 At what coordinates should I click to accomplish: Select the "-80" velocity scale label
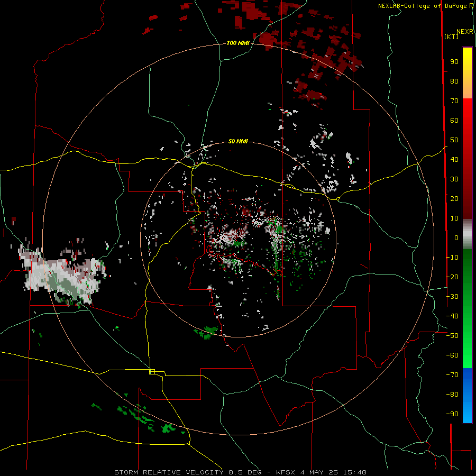pos(452,395)
